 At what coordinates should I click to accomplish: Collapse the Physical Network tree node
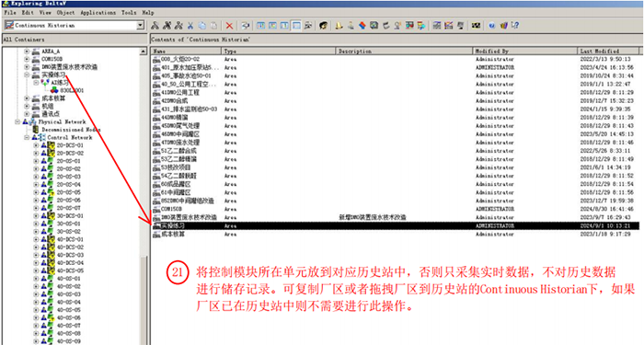click(x=17, y=122)
